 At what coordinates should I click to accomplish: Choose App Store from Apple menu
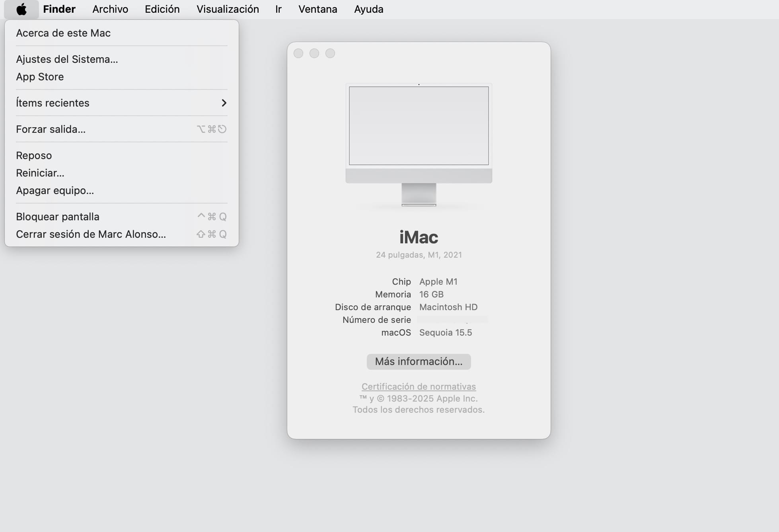tap(122, 77)
